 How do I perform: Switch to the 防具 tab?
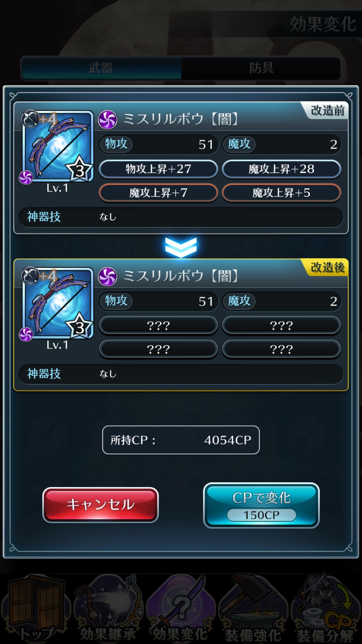pos(261,68)
